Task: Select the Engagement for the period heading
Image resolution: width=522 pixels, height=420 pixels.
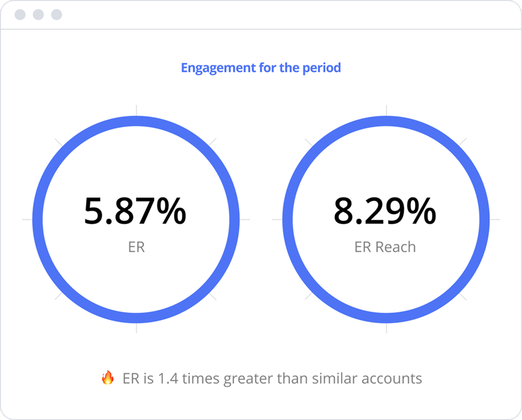Action: pos(261,68)
